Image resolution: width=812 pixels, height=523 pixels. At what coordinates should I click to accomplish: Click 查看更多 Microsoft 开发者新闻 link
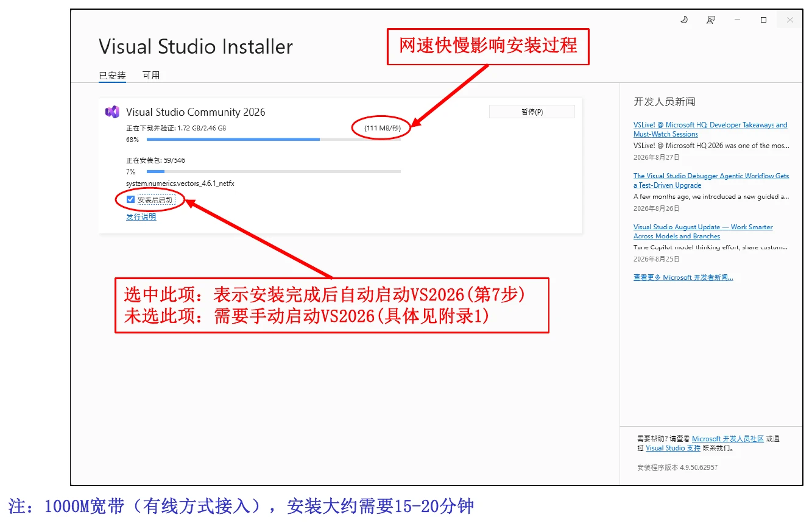(683, 277)
